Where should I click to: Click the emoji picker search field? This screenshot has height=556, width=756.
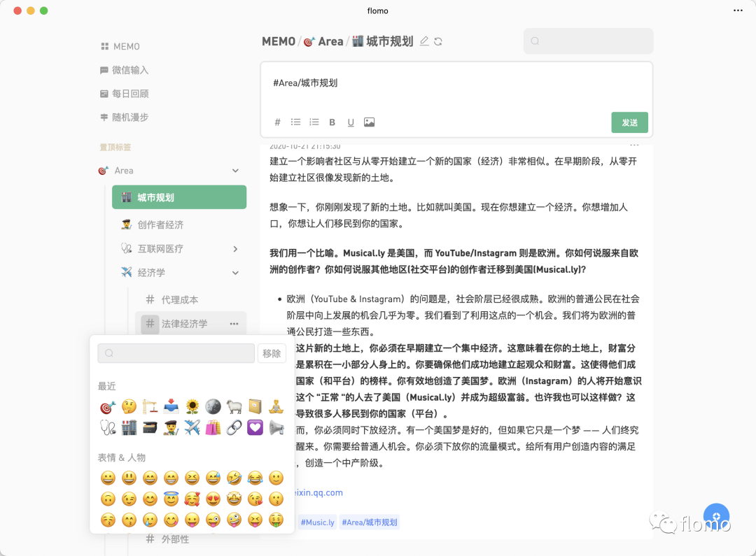176,353
